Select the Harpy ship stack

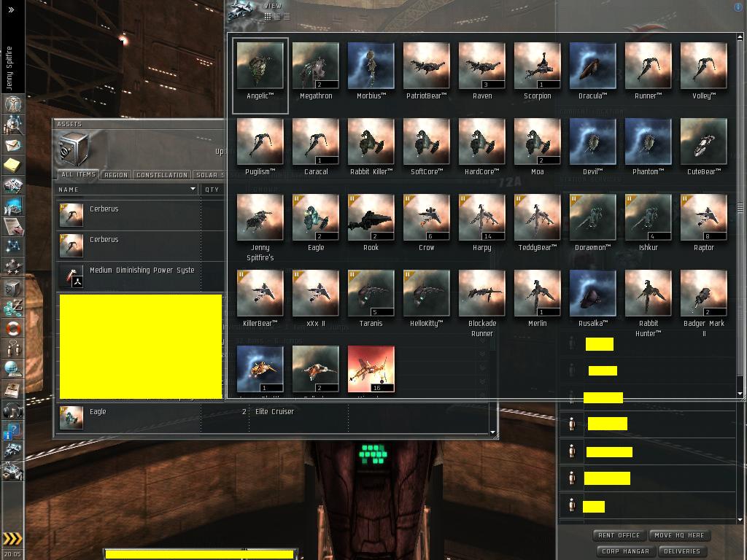point(481,223)
